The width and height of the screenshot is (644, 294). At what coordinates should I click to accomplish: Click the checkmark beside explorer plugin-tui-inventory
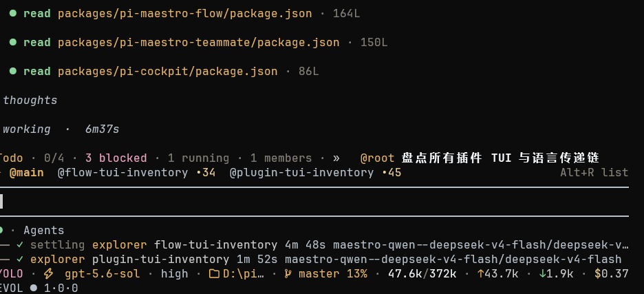click(20, 260)
